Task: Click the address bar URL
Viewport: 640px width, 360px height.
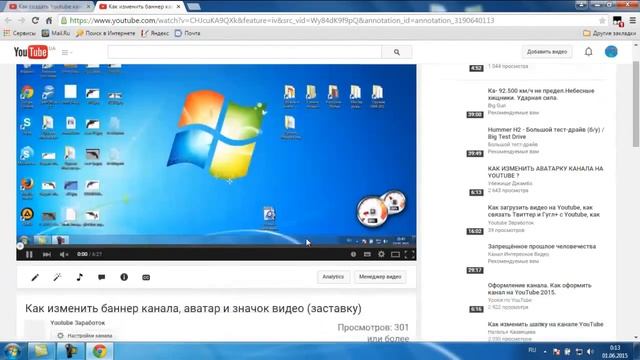Action: [x=282, y=20]
